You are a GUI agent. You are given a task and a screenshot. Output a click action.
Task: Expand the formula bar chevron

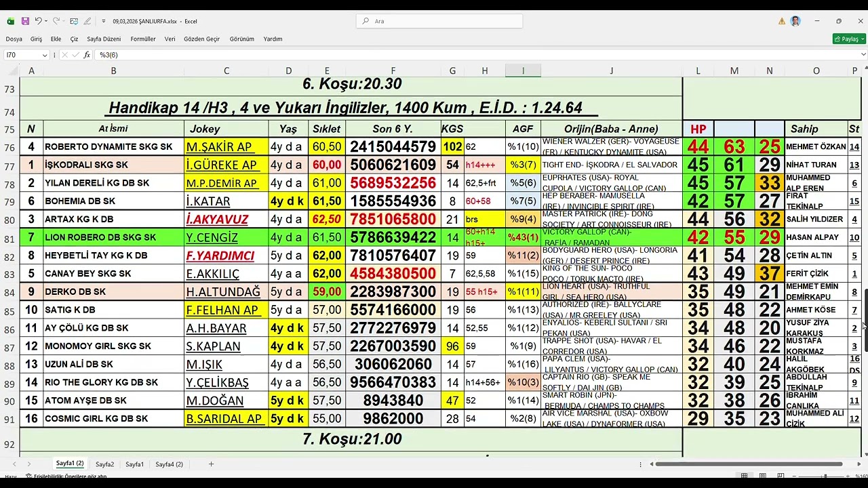tap(863, 55)
